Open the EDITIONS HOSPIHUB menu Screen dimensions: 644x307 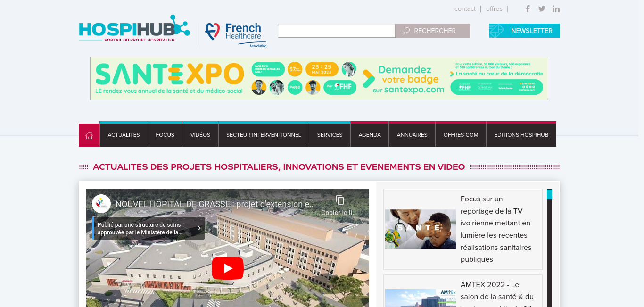coord(521,135)
